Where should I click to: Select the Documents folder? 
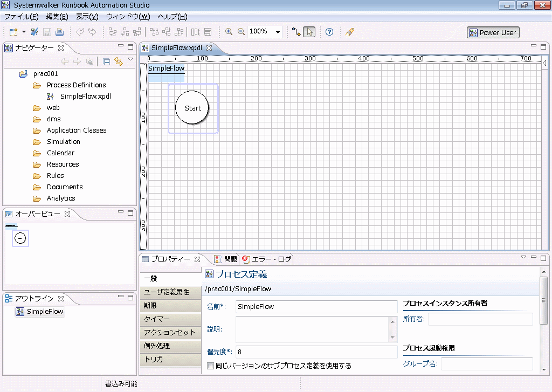click(65, 187)
